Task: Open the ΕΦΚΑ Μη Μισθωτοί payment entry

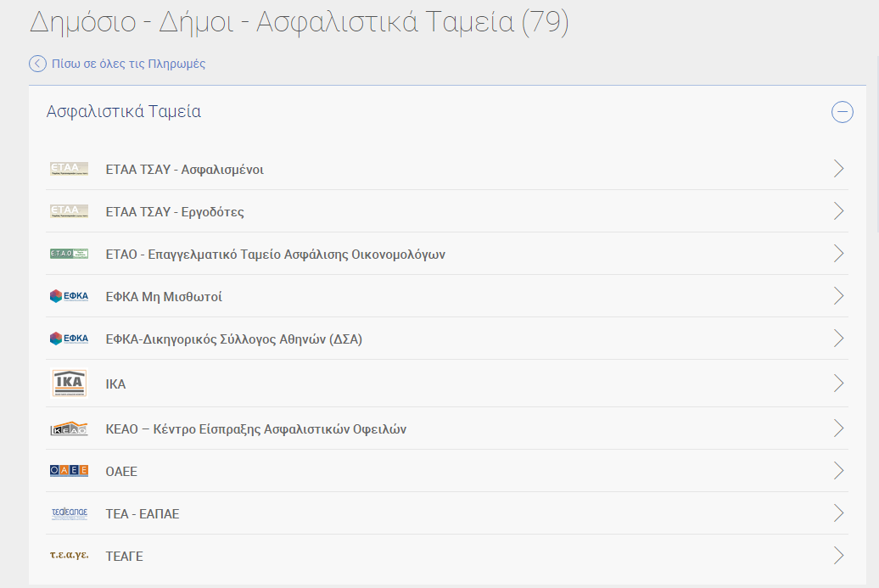Action: pos(164,296)
